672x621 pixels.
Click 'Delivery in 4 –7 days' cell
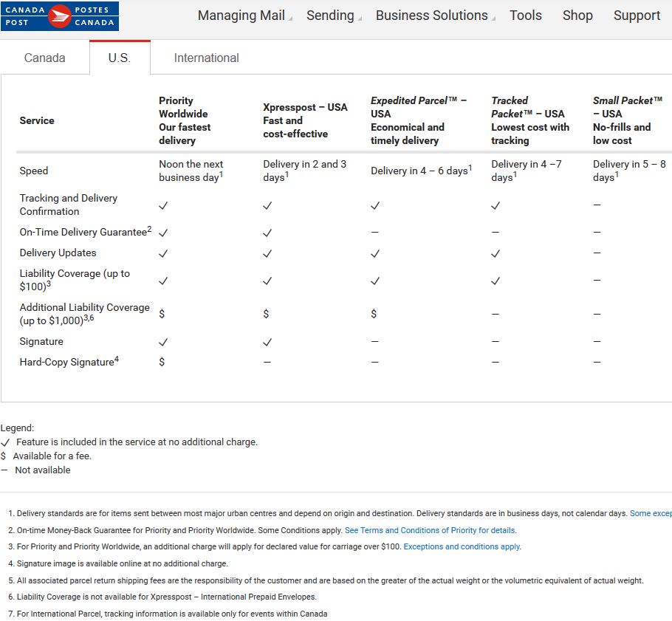click(527, 171)
